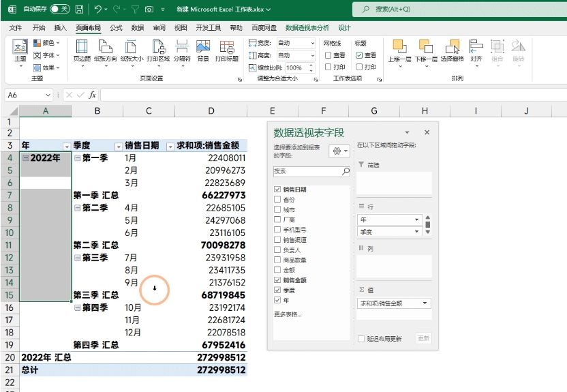The image size is (567, 392).
Task: Open the Align (对齐) menu
Action: 476,52
